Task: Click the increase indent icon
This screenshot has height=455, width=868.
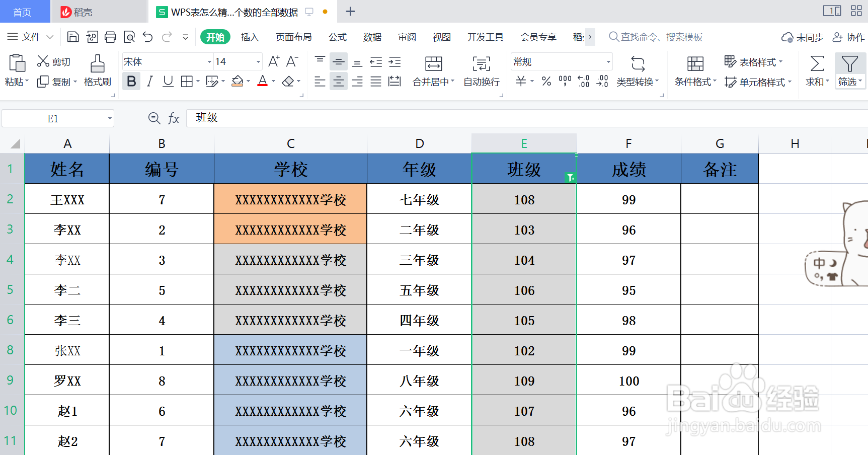Action: pyautogui.click(x=395, y=62)
